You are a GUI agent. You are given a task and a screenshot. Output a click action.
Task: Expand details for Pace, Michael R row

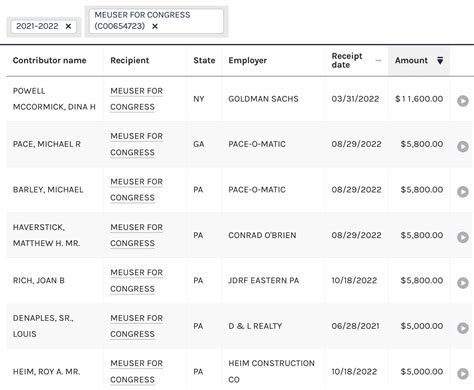[463, 146]
